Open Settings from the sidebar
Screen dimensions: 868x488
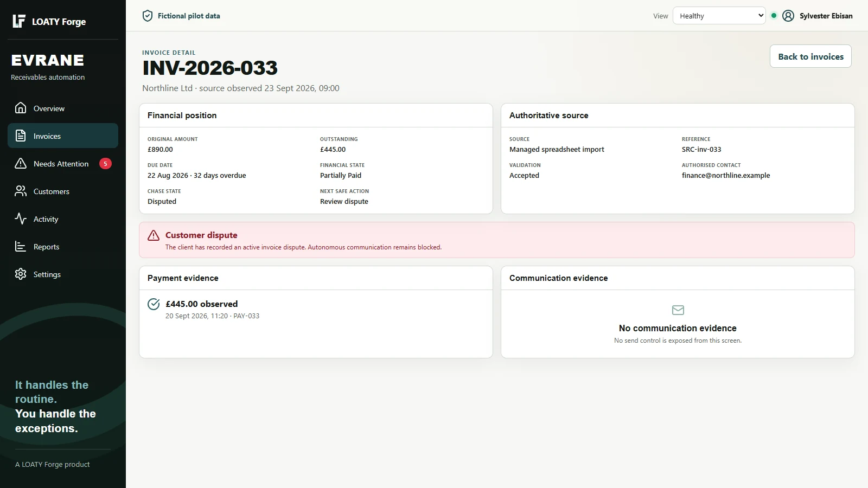tap(63, 274)
